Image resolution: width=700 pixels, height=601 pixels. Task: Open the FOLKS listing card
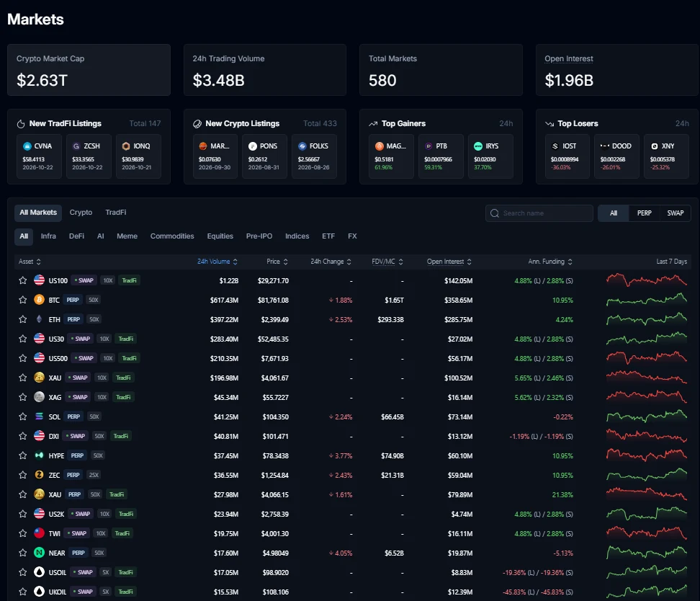314,156
